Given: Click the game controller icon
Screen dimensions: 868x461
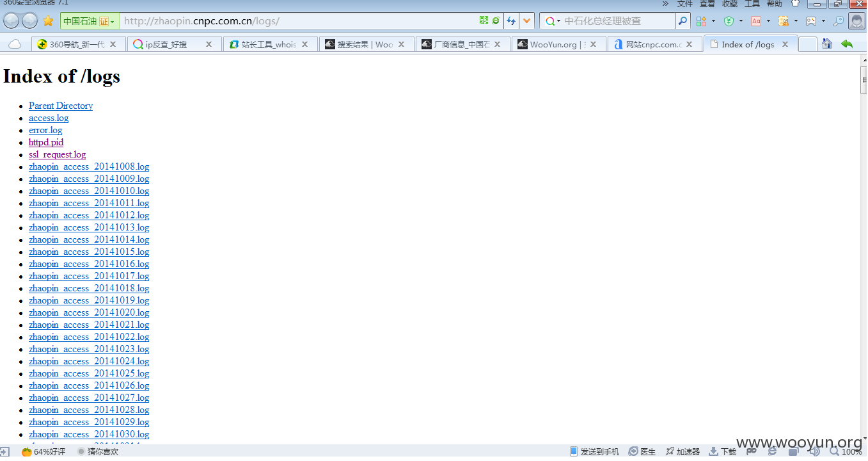Looking at the screenshot, I should pyautogui.click(x=811, y=21).
